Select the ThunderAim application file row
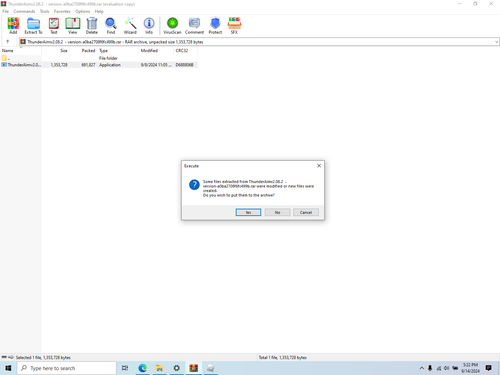Screen dimensions: 500x375 (99, 65)
